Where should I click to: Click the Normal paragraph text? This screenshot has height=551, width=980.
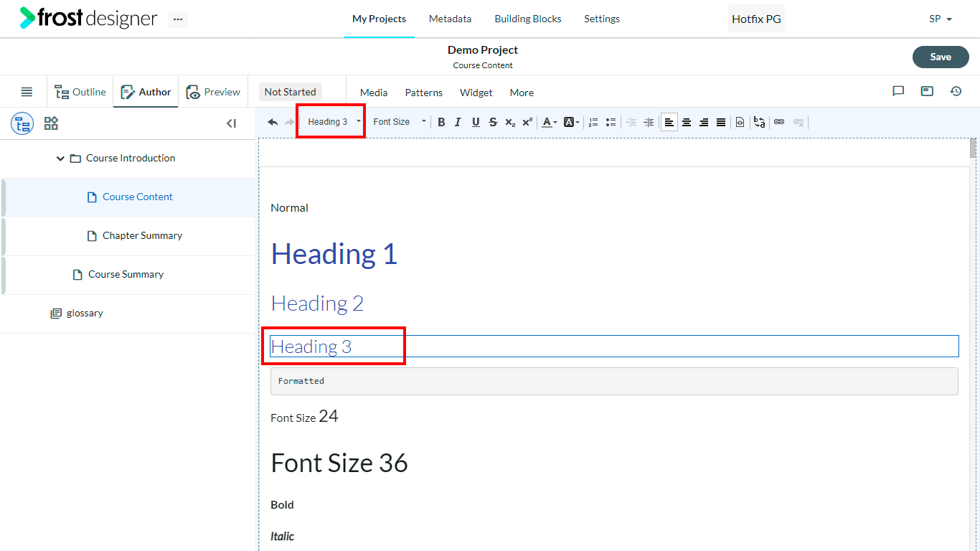coord(289,208)
